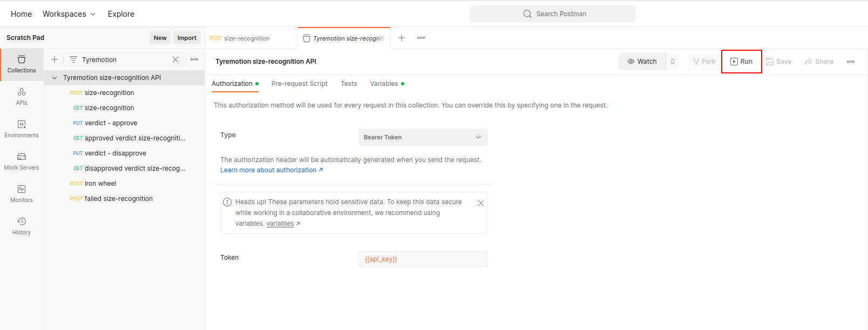Dismiss the Heads up sensitive data notice
The height and width of the screenshot is (330, 868).
click(x=481, y=203)
